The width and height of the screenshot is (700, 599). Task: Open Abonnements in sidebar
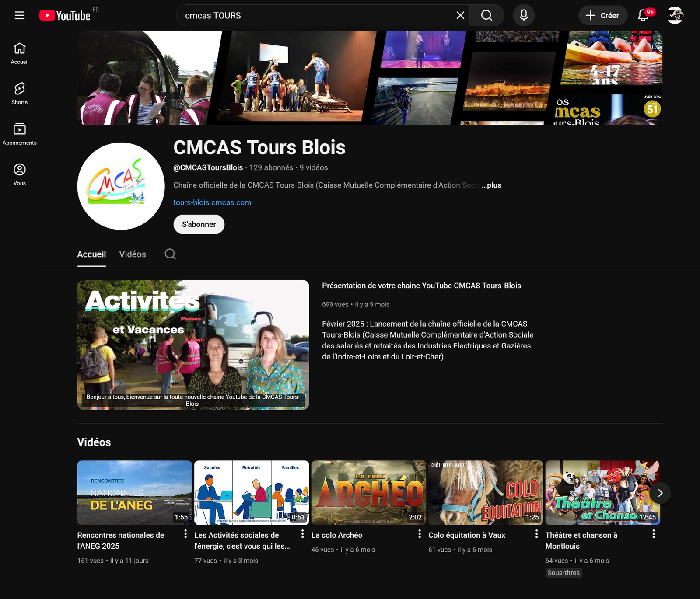coord(20,134)
